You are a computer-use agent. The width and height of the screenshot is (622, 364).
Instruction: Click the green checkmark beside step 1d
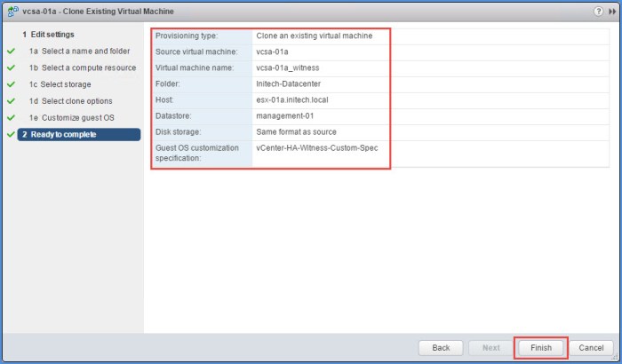(x=11, y=101)
